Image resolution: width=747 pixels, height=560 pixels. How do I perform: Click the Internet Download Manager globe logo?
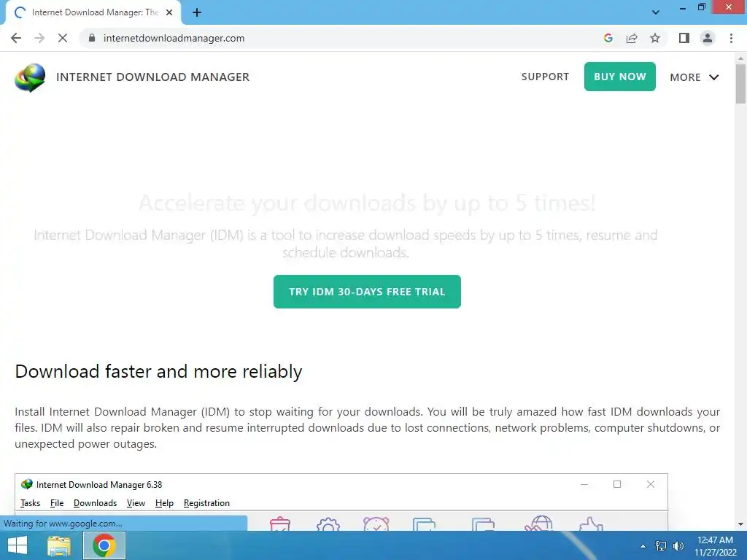click(x=30, y=77)
